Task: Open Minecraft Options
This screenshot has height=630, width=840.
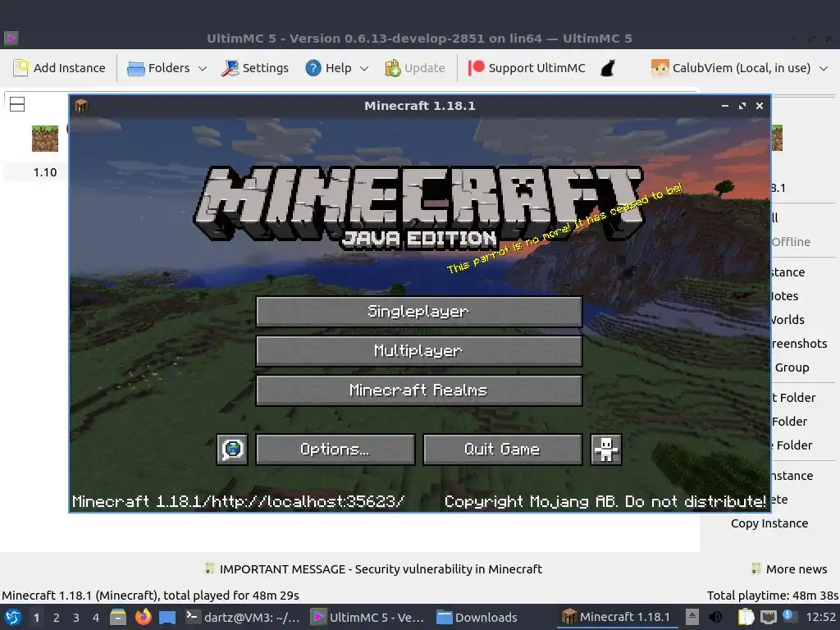Action: point(336,449)
